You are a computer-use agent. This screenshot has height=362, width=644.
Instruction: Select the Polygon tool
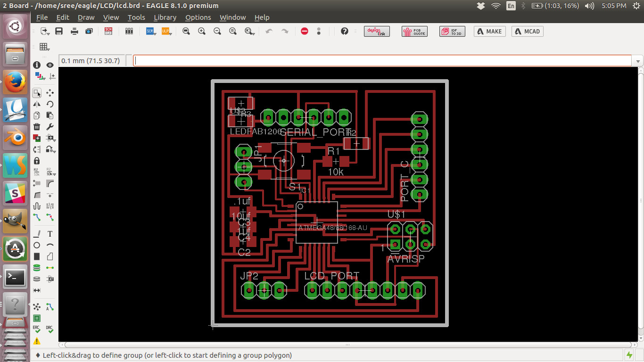coord(50,256)
